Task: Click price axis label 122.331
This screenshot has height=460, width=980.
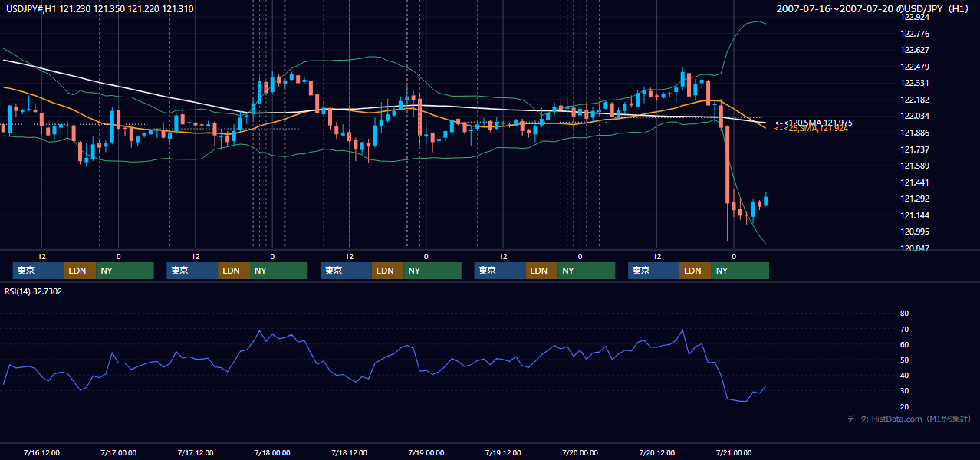Action: coord(916,83)
